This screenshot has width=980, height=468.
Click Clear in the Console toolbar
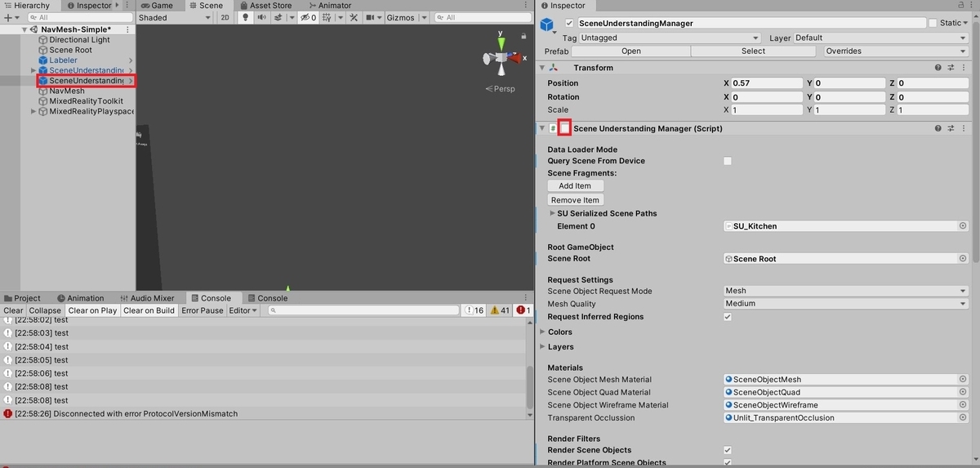14,310
